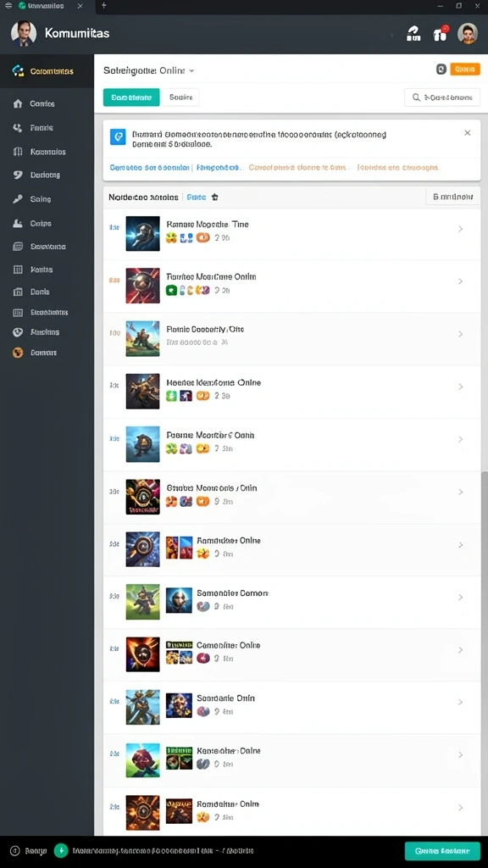The width and height of the screenshot is (488, 868).
Task: Click green reaction icon in Heerise Idemfome row
Action: pyautogui.click(x=171, y=396)
